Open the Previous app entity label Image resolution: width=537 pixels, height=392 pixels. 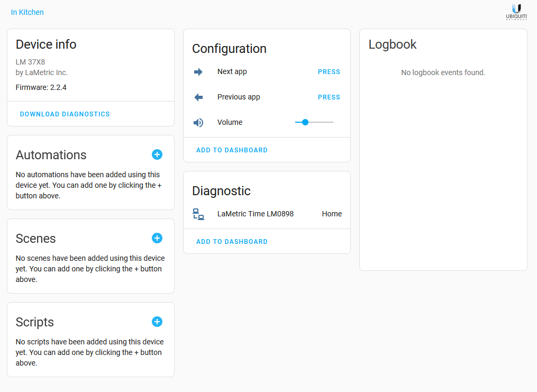(x=239, y=97)
